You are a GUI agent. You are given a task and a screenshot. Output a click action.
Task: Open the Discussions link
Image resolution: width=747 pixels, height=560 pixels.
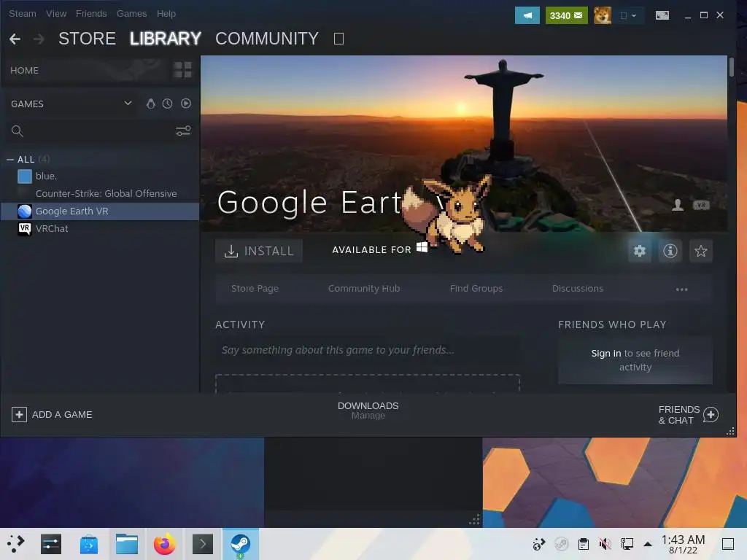click(x=578, y=289)
